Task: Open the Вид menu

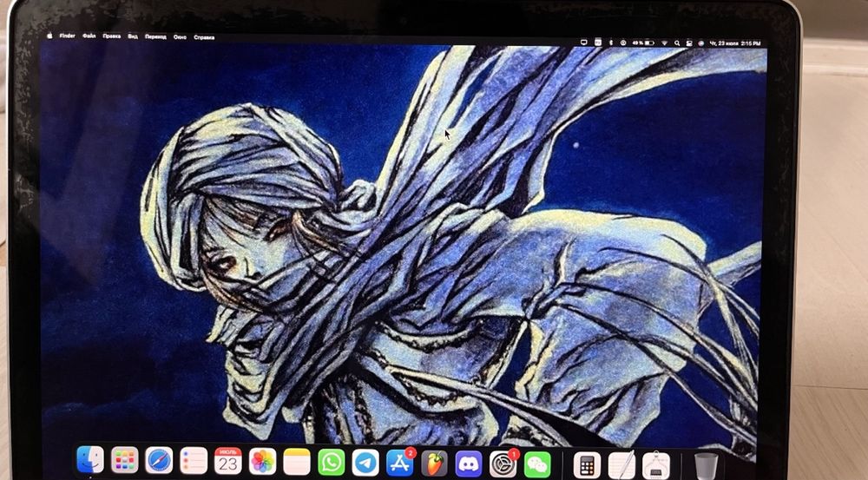Action: click(x=133, y=36)
